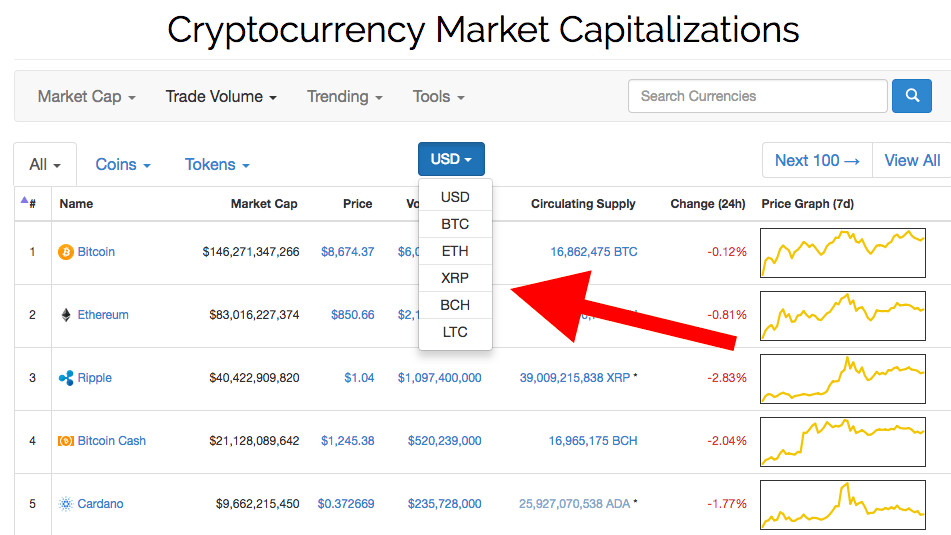951x535 pixels.
Task: Pick LTC from the currency dropdown
Action: tap(455, 332)
